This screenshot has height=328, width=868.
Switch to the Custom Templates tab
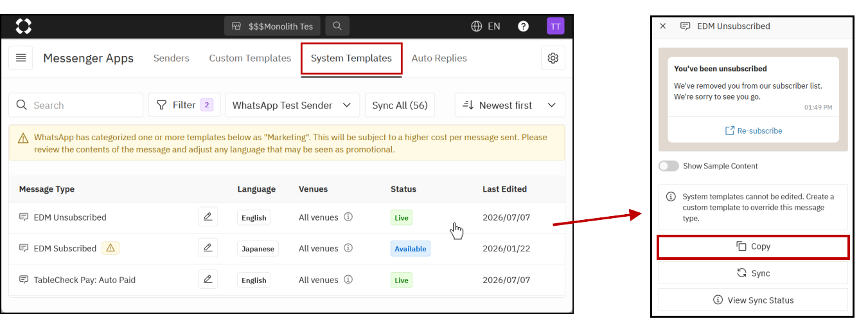(250, 58)
